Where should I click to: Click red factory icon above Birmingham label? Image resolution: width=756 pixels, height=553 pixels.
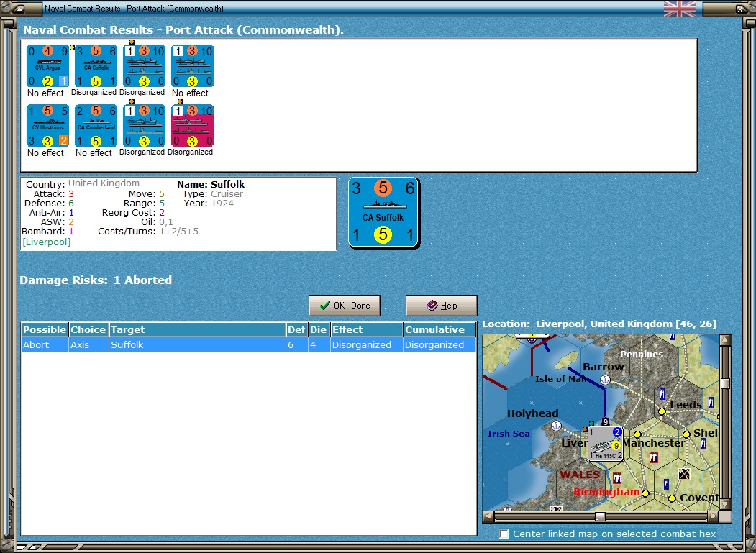click(617, 477)
